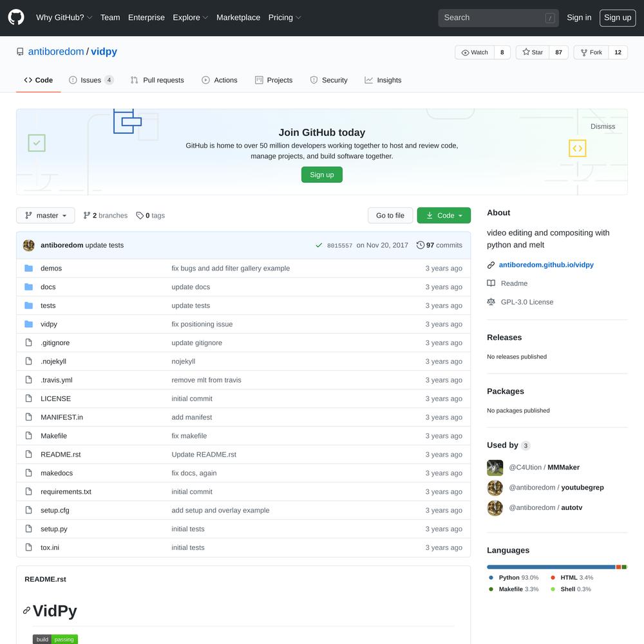Open the avatar beside antiboredom / youtubegrep
644x644 pixels.
coord(495,488)
